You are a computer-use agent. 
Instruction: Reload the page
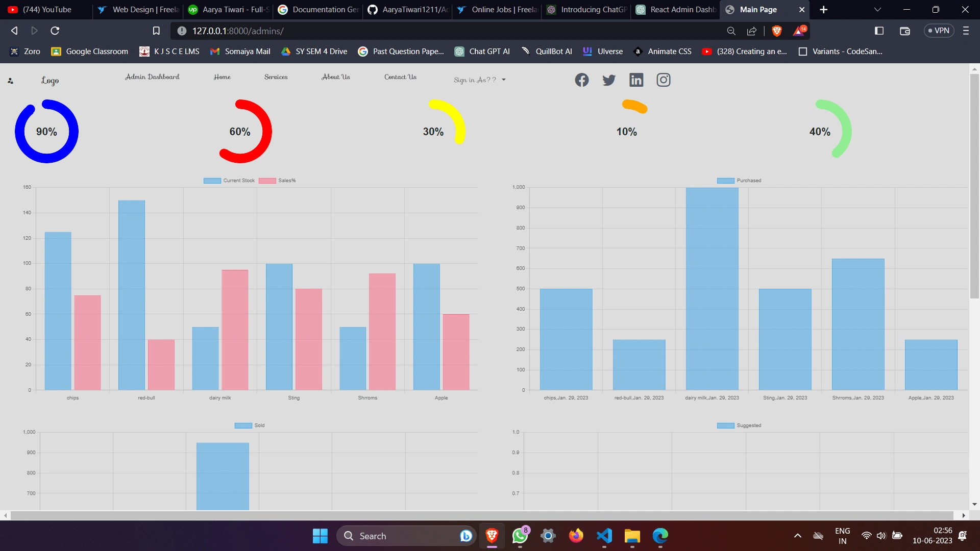pyautogui.click(x=55, y=31)
